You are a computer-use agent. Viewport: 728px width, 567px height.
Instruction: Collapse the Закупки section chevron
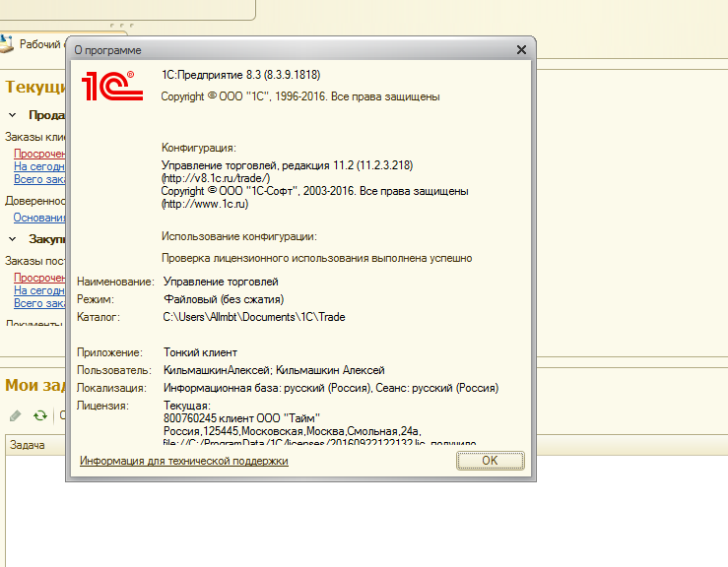[12, 238]
